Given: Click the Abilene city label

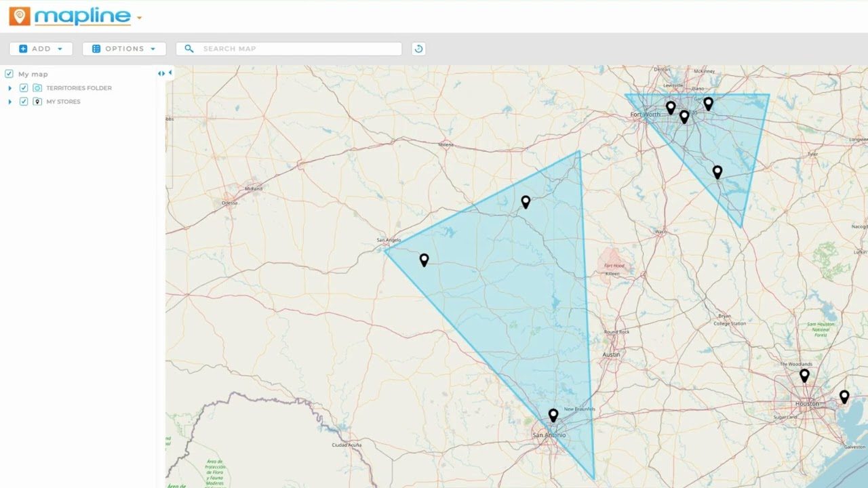Looking at the screenshot, I should tap(446, 144).
